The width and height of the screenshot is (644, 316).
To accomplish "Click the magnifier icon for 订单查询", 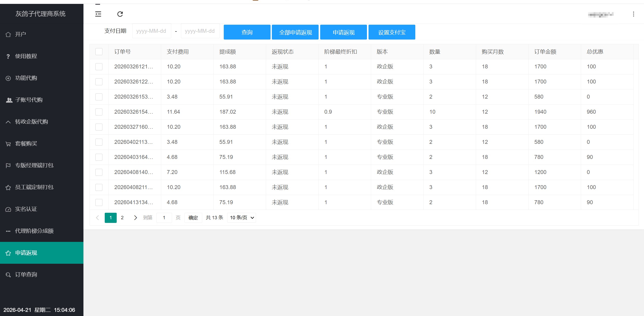I will point(8,275).
